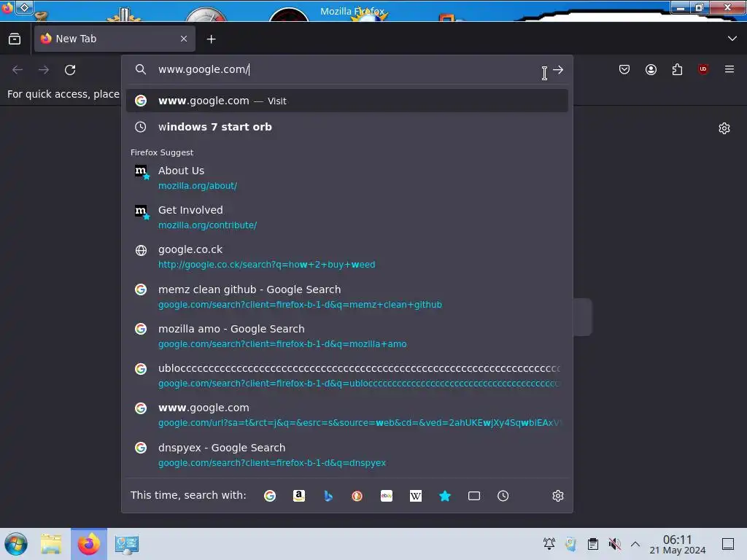747x560 pixels.
Task: Expand the list all tabs chevron
Action: pyautogui.click(x=732, y=39)
